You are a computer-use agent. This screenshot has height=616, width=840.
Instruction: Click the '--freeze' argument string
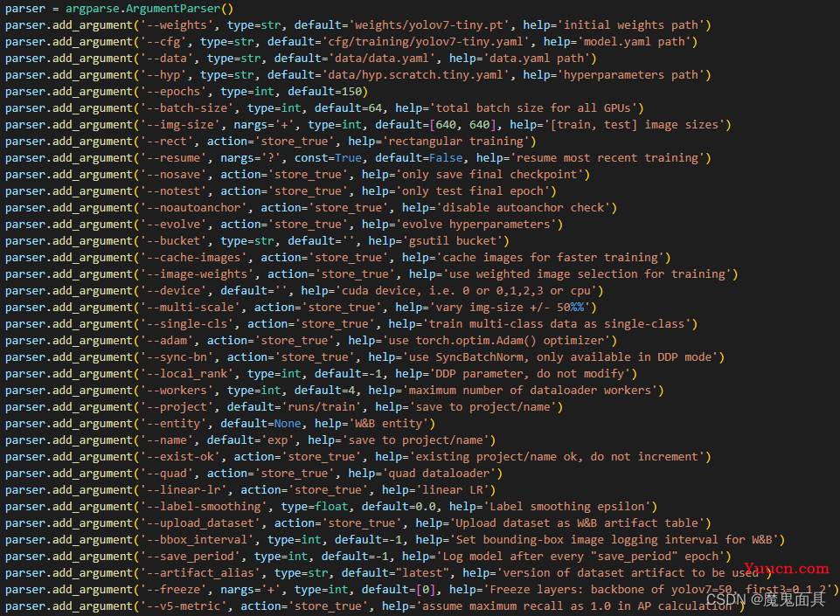(174, 590)
